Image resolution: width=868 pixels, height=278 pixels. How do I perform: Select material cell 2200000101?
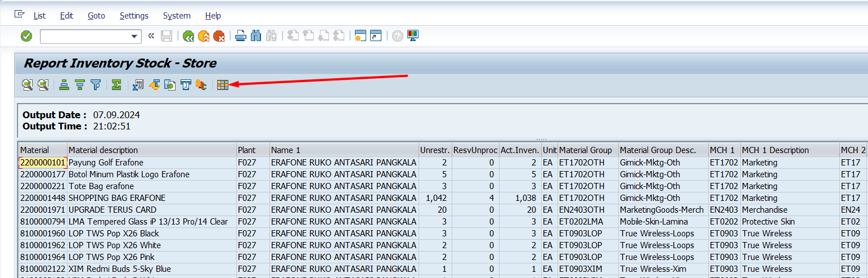click(x=42, y=163)
